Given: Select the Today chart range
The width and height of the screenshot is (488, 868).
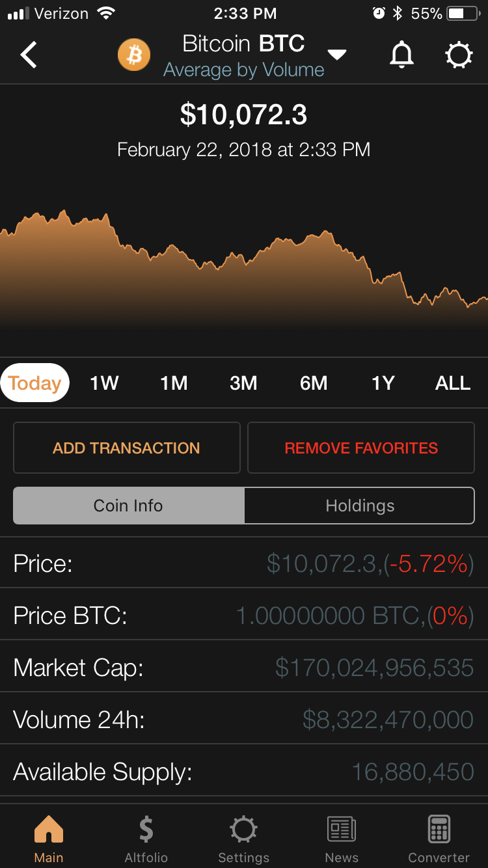Looking at the screenshot, I should tap(35, 383).
